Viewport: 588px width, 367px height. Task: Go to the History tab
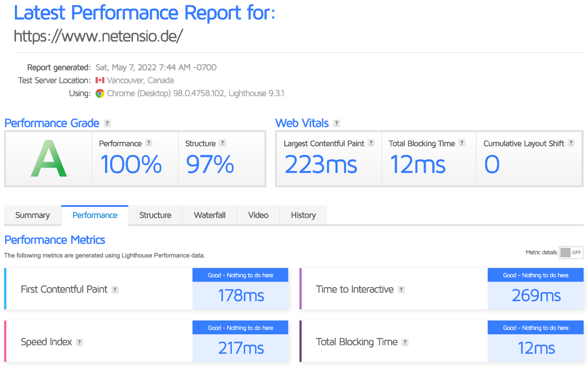(303, 215)
